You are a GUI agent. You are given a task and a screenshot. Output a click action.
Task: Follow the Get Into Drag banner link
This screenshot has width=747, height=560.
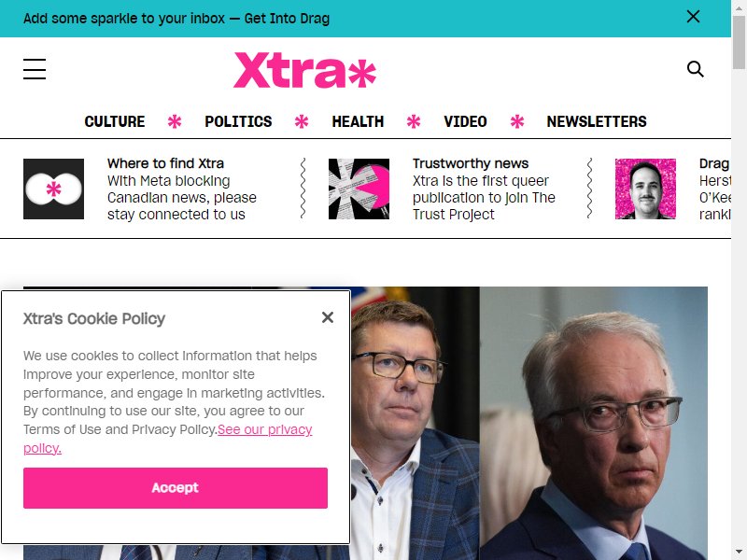click(x=287, y=19)
